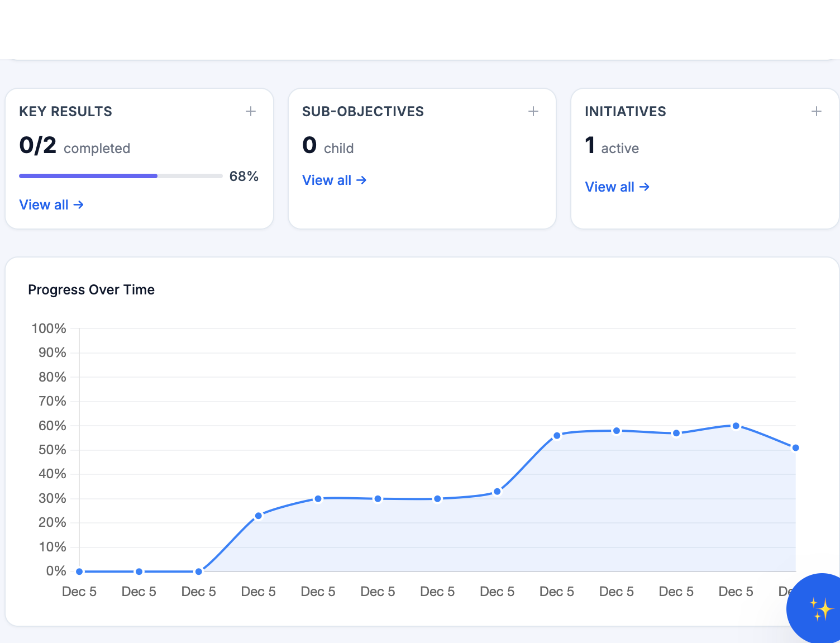This screenshot has height=643, width=840.
Task: Select the first data point at 0%
Action: [79, 571]
